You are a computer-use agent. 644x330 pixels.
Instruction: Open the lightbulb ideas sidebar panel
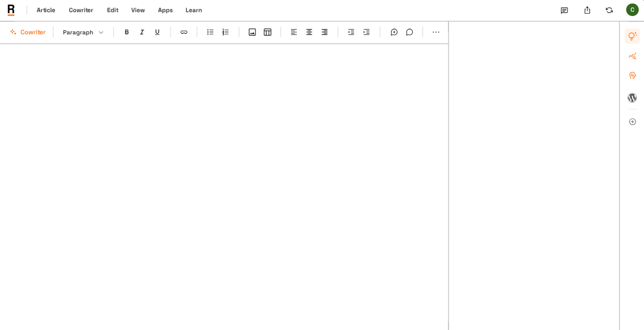633,36
